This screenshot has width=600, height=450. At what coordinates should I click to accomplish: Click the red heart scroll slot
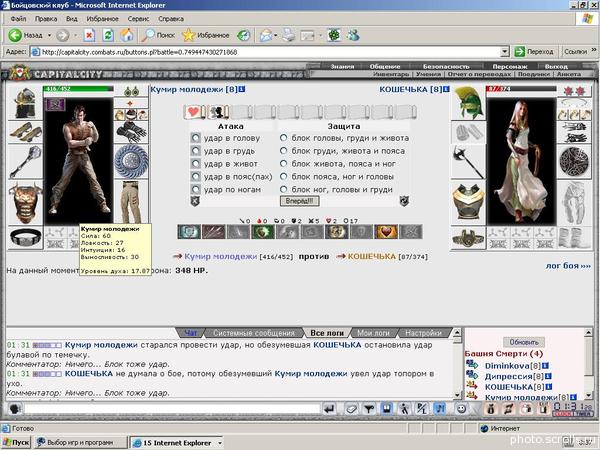(194, 112)
